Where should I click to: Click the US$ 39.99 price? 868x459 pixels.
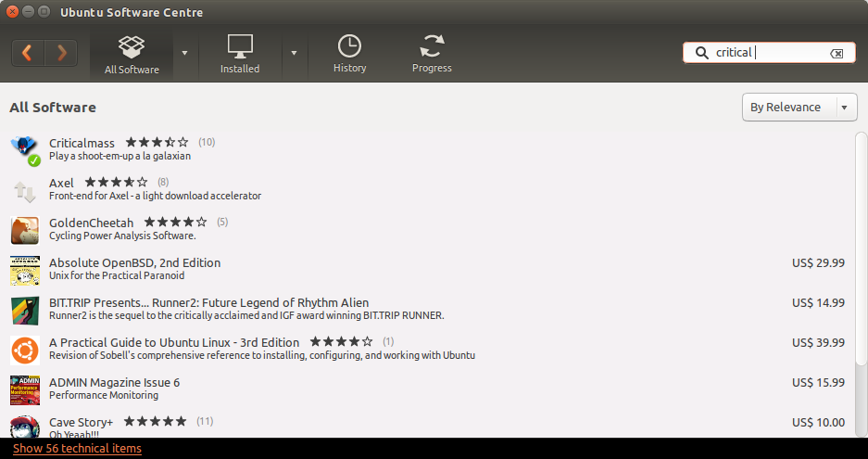[x=818, y=342]
